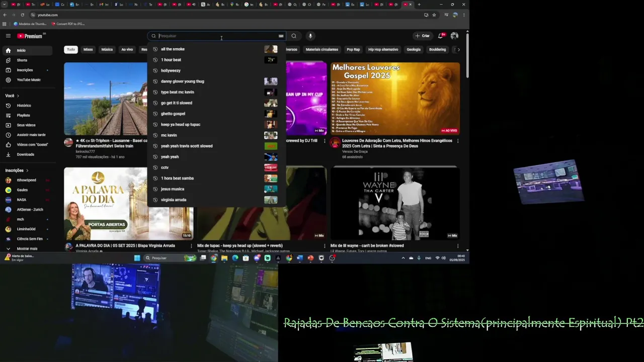Open the Gaules channel
The width and height of the screenshot is (644, 362).
(27, 190)
